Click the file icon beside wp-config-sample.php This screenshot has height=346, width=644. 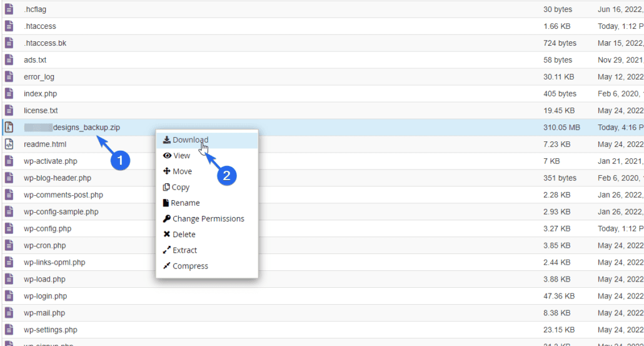(x=9, y=211)
